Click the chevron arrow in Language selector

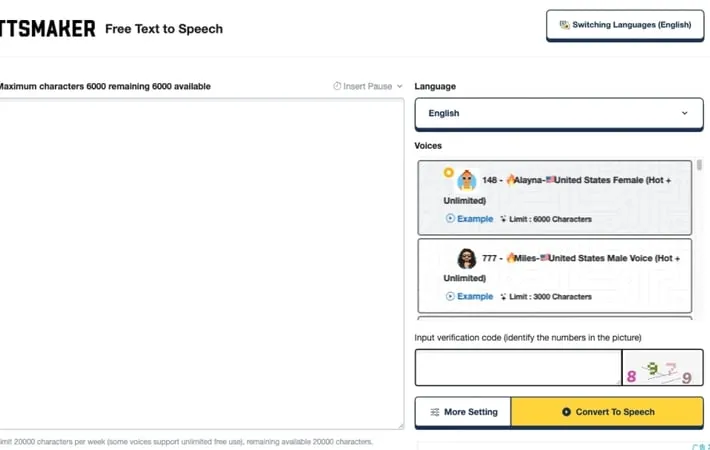point(685,113)
